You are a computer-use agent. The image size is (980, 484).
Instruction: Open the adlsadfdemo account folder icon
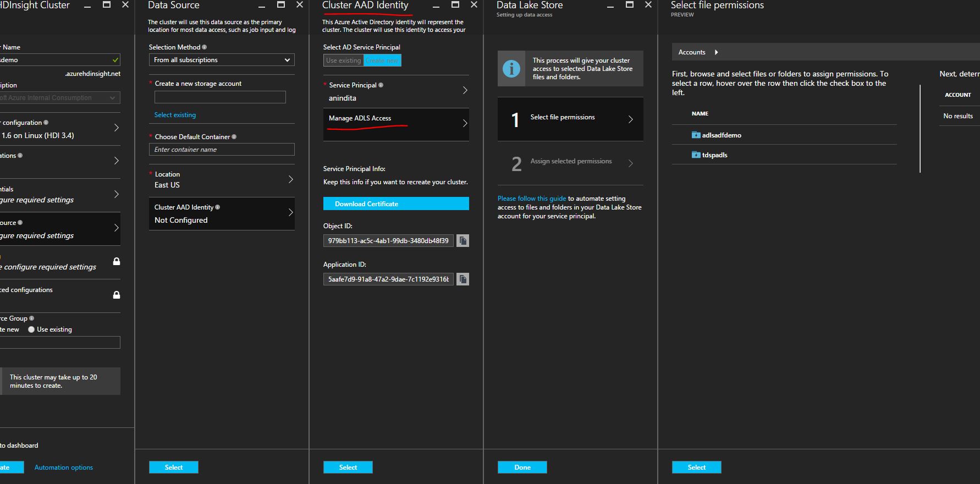pos(696,135)
